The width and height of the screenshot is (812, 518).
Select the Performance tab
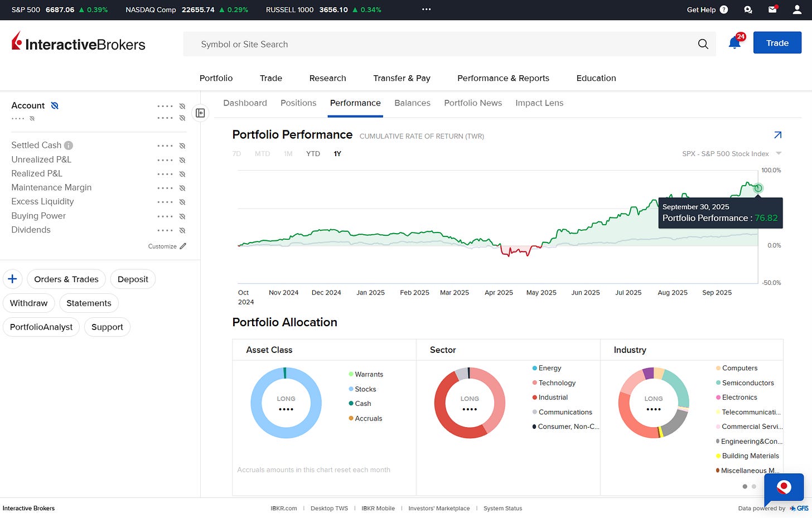[x=355, y=103]
